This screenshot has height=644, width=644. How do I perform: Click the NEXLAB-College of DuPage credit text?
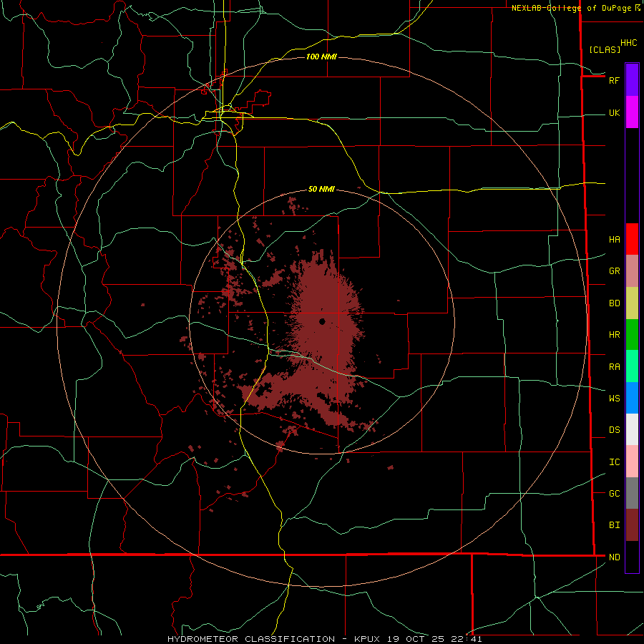tap(571, 8)
